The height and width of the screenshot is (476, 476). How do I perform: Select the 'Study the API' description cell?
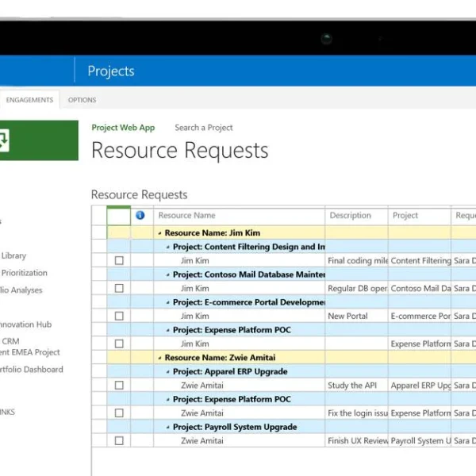(356, 386)
